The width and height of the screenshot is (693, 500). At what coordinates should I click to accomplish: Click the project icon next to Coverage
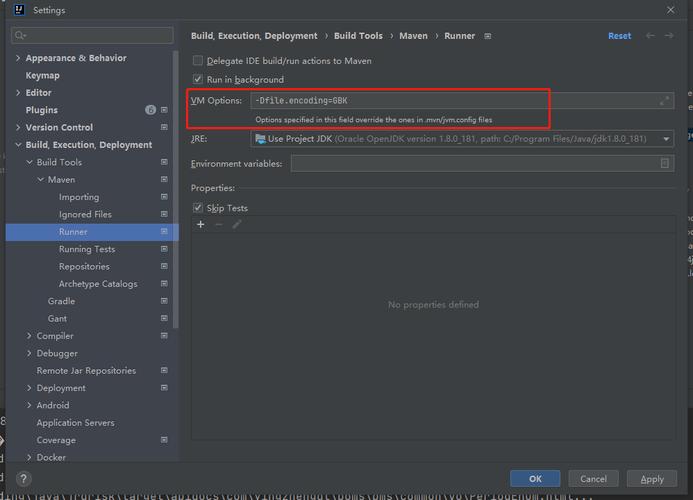[x=164, y=440]
